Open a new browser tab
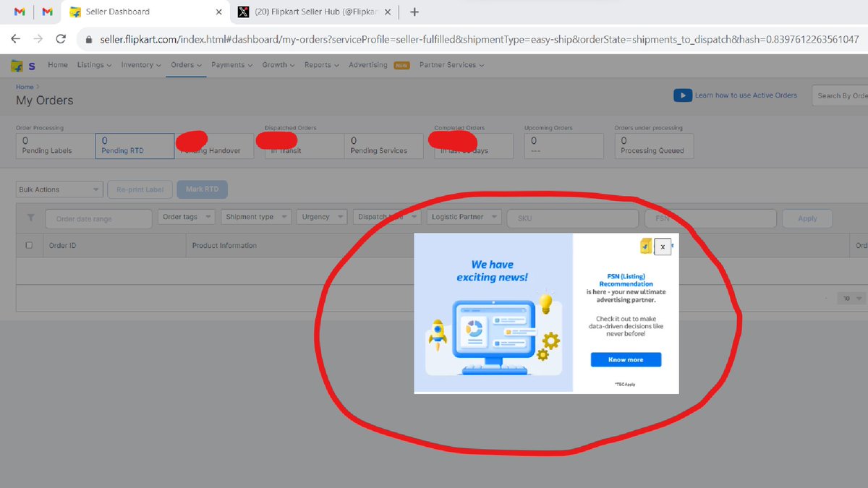 (x=414, y=12)
